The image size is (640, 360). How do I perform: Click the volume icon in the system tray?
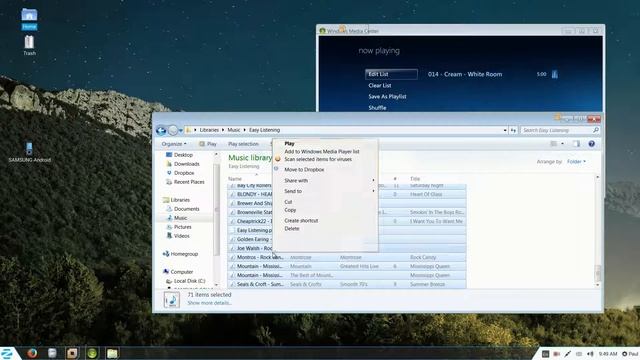pyautogui.click(x=590, y=354)
